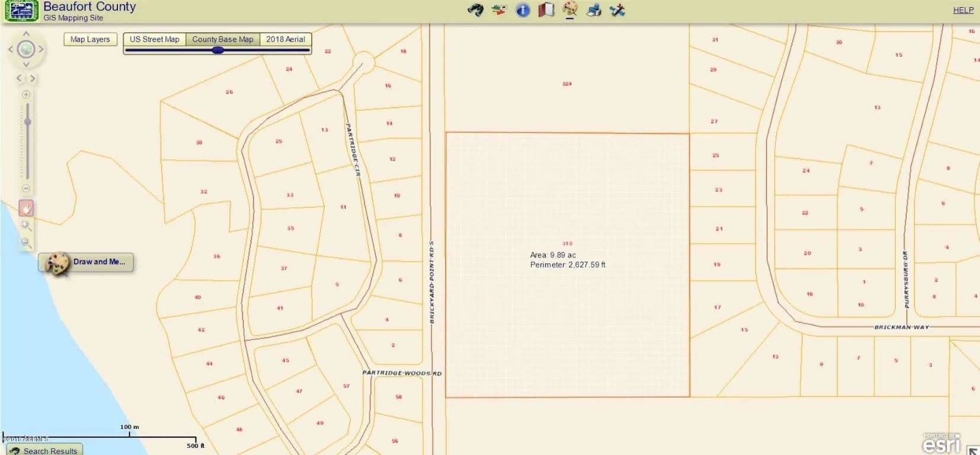Image resolution: width=980 pixels, height=455 pixels.
Task: Open the HELP link
Action: (x=963, y=10)
